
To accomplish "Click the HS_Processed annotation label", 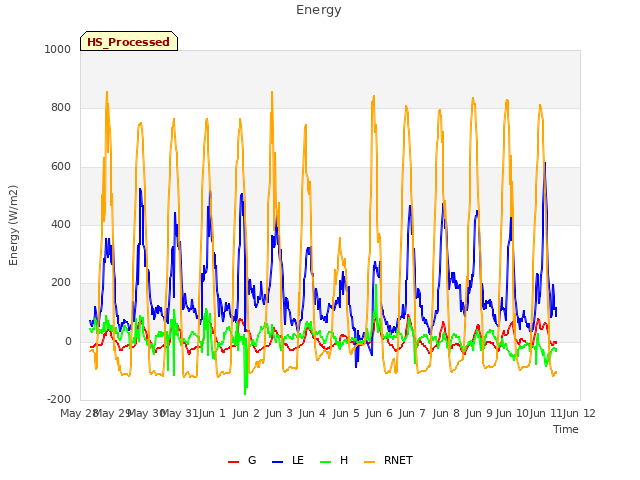I will [129, 41].
